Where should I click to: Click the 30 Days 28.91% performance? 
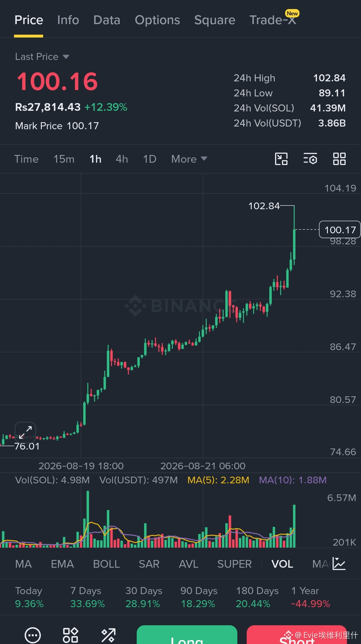click(144, 597)
